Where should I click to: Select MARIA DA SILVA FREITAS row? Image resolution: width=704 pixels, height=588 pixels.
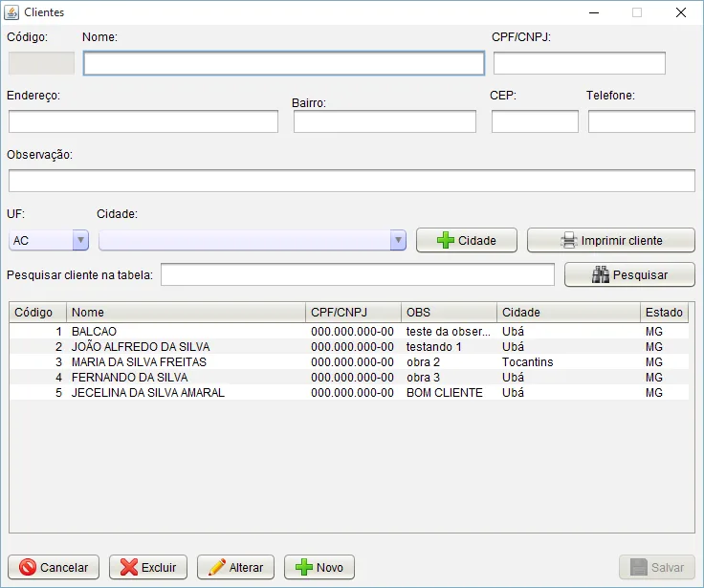(x=349, y=361)
